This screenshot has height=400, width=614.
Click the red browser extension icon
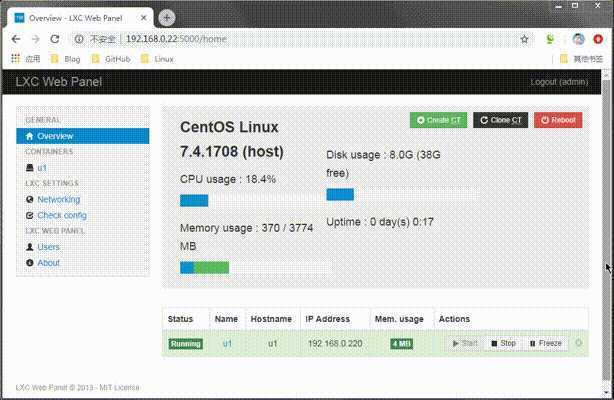pos(598,39)
